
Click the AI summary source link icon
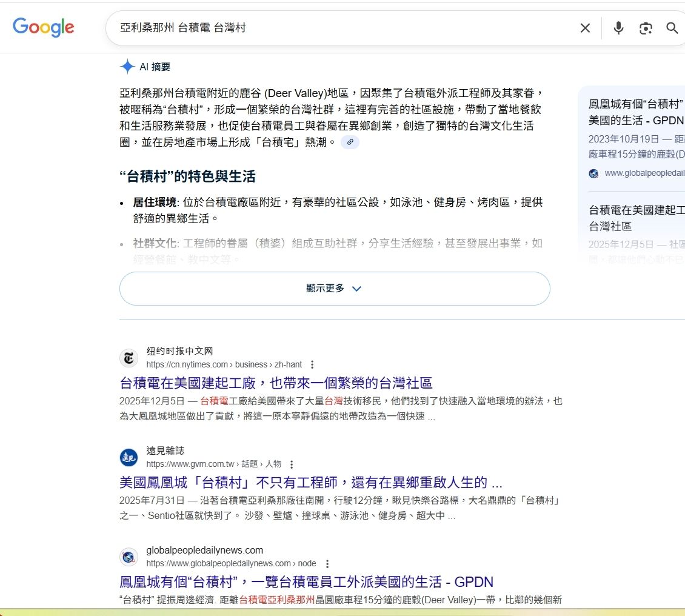[350, 142]
